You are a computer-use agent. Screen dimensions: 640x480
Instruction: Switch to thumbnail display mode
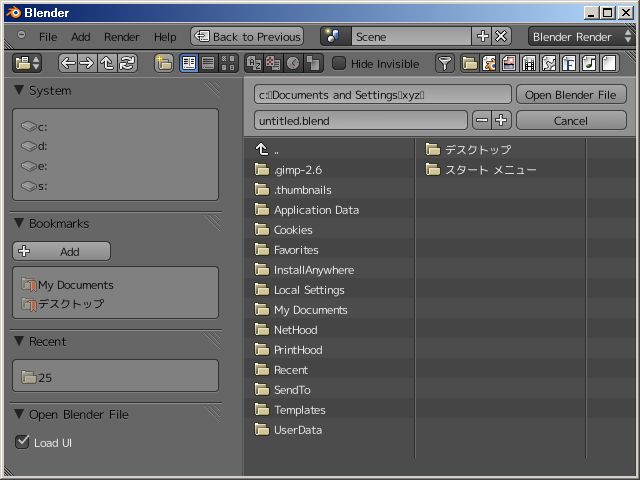(228, 63)
